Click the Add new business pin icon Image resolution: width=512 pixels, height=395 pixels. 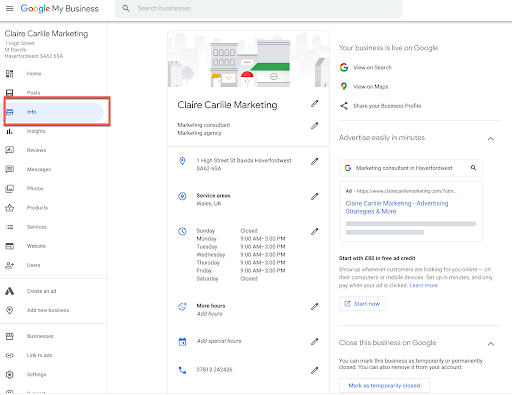click(10, 310)
